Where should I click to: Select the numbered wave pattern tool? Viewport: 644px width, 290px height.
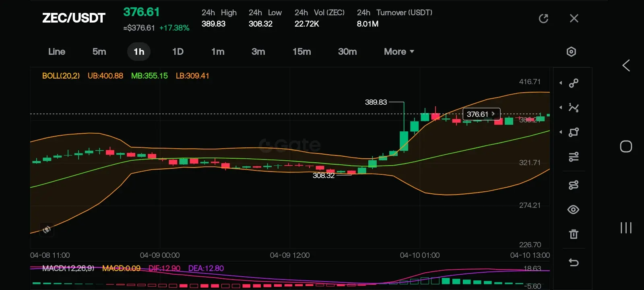pyautogui.click(x=574, y=108)
